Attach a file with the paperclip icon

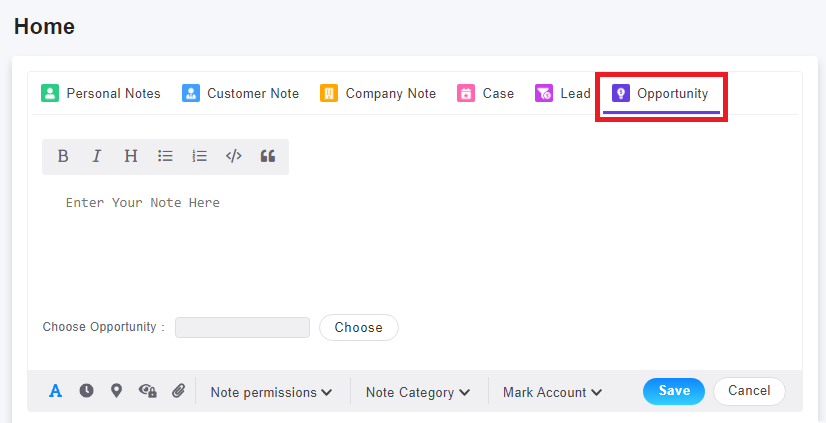point(179,391)
